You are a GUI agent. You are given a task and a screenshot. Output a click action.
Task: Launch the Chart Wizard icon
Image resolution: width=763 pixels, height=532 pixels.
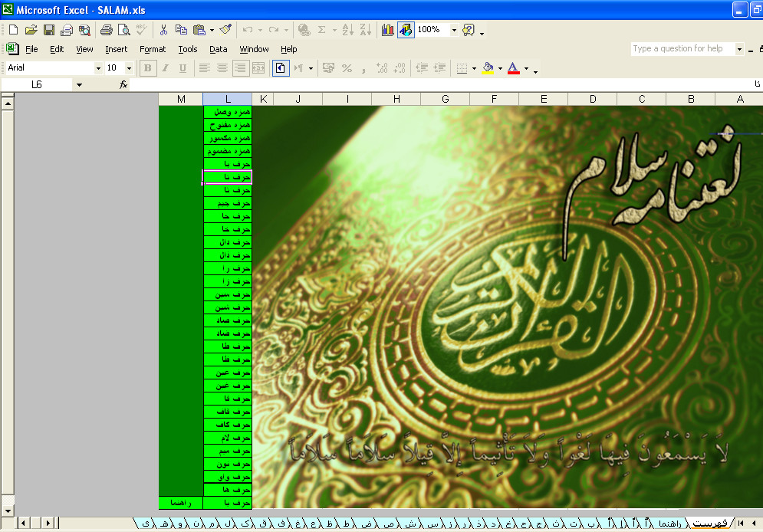[x=388, y=30]
